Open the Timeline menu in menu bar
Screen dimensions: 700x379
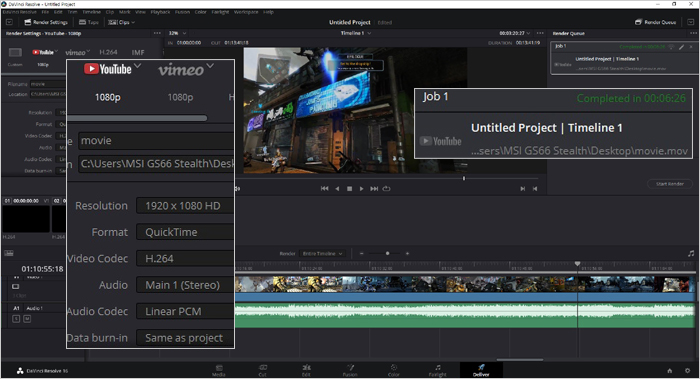pyautogui.click(x=92, y=12)
